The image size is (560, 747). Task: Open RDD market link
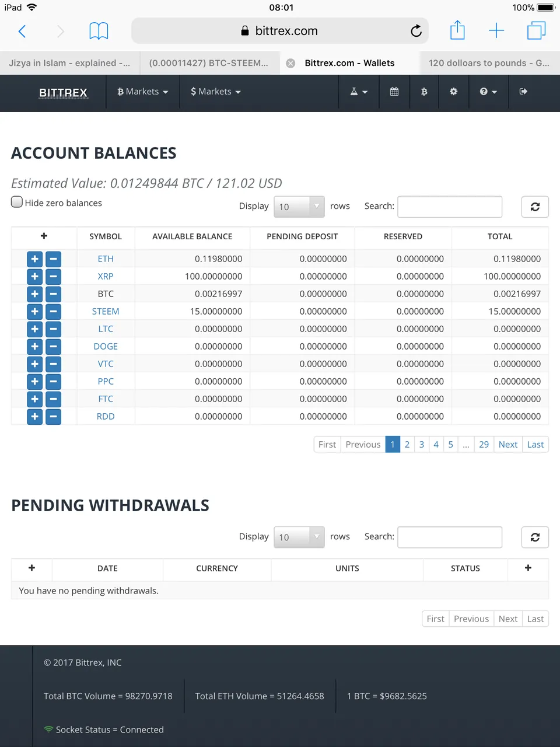(x=106, y=417)
